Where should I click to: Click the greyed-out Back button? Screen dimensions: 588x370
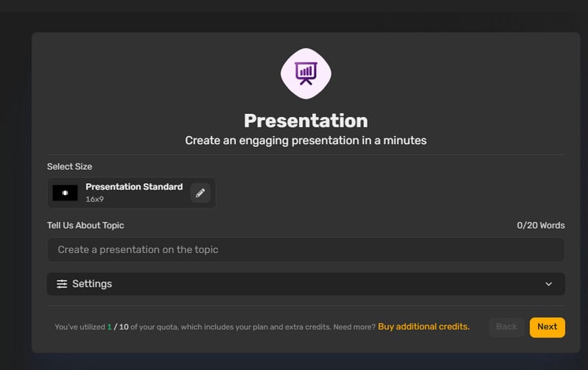(x=506, y=327)
